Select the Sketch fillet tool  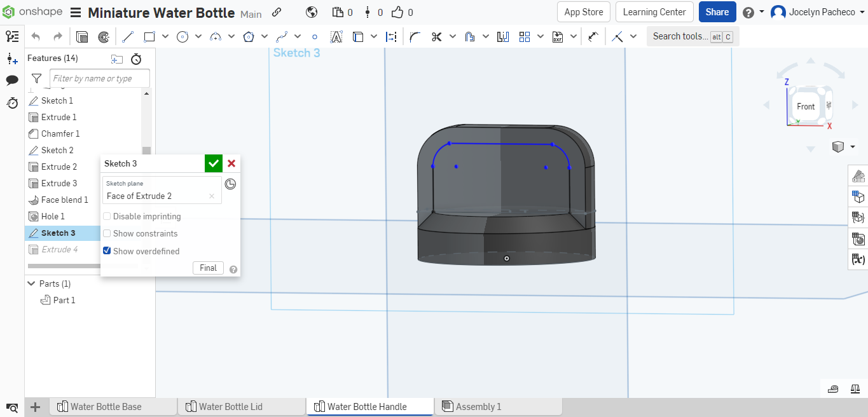click(x=415, y=36)
